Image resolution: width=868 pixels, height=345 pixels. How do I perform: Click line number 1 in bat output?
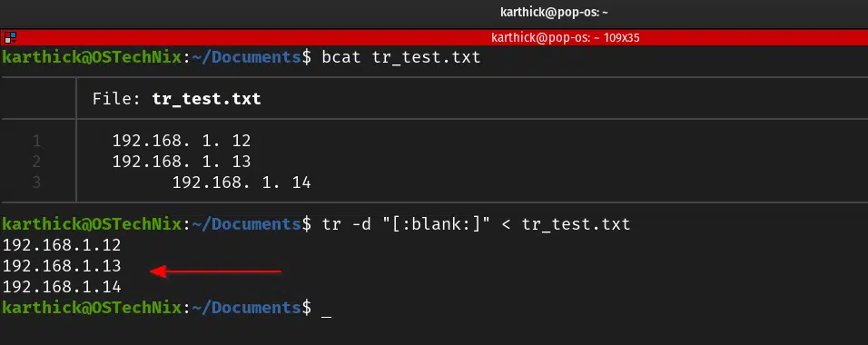(36, 142)
